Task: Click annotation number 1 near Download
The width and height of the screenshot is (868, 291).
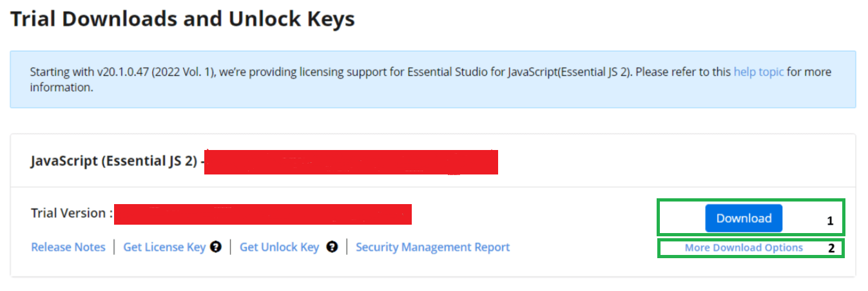Action: pos(831,221)
